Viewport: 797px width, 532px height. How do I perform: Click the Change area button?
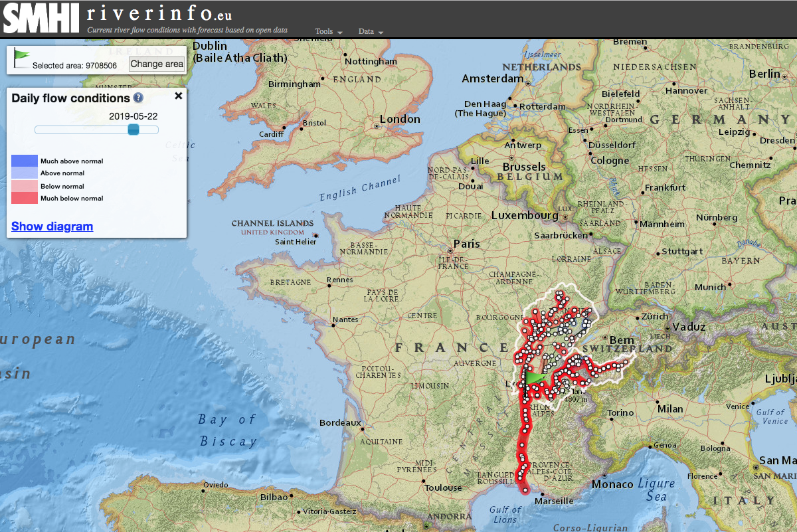(x=156, y=64)
